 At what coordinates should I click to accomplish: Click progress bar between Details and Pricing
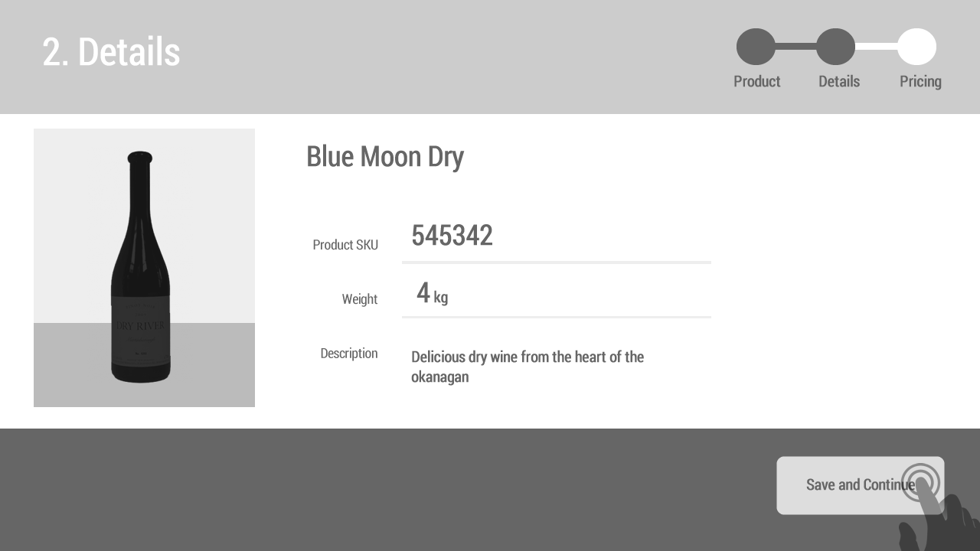pyautogui.click(x=876, y=47)
